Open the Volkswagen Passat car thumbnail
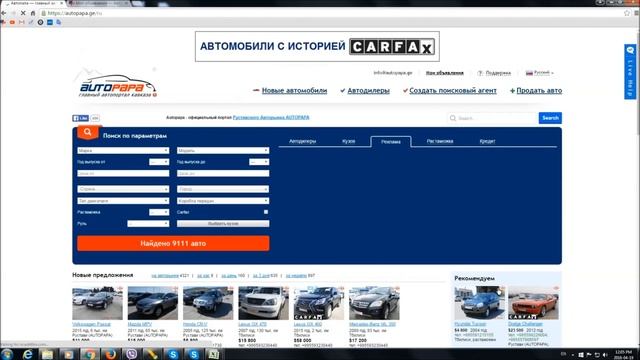 tap(97, 303)
